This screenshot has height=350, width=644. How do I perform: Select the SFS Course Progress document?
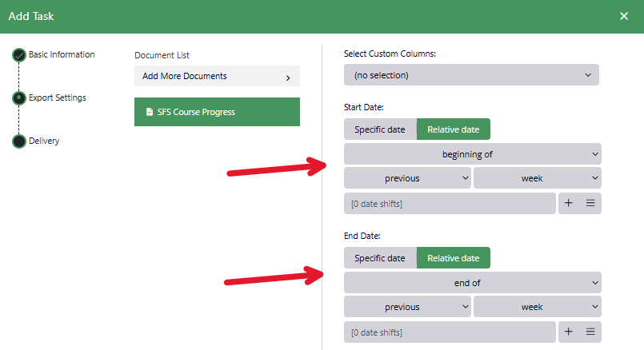217,112
